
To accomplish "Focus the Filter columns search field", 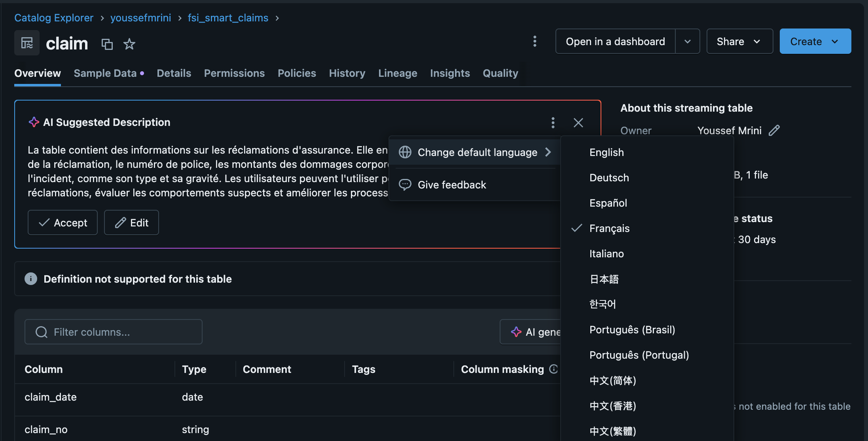I will point(114,332).
